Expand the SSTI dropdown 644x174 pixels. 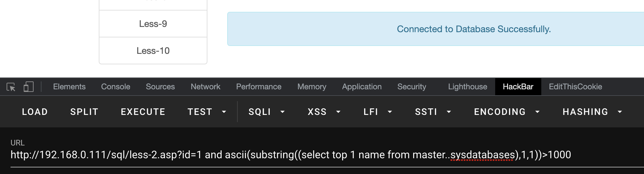433,112
